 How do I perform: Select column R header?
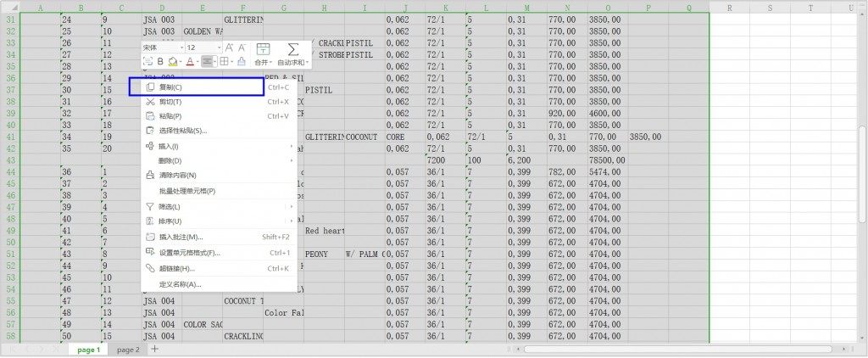click(730, 8)
